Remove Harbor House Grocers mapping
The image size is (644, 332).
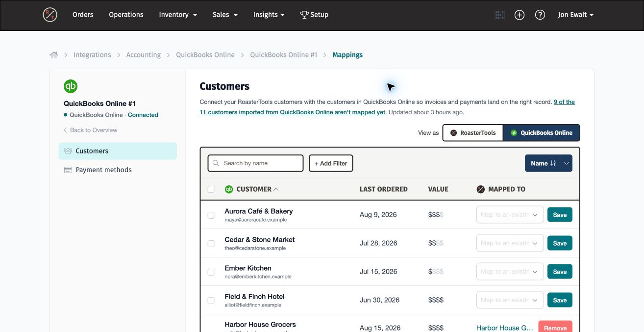pyautogui.click(x=555, y=327)
